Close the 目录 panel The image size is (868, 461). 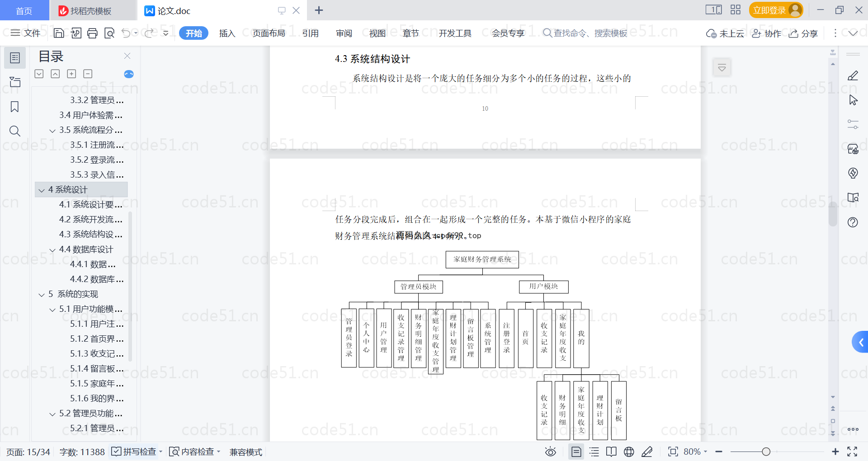pyautogui.click(x=127, y=56)
